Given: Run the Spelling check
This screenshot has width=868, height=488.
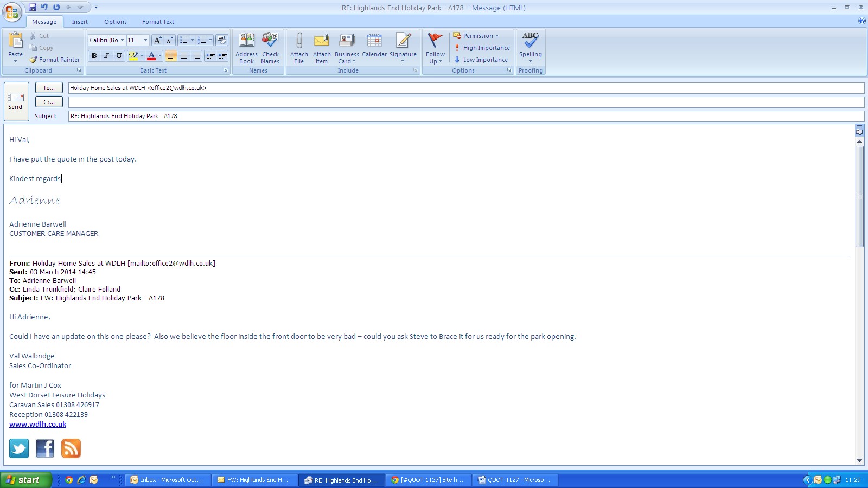Looking at the screenshot, I should (x=530, y=41).
